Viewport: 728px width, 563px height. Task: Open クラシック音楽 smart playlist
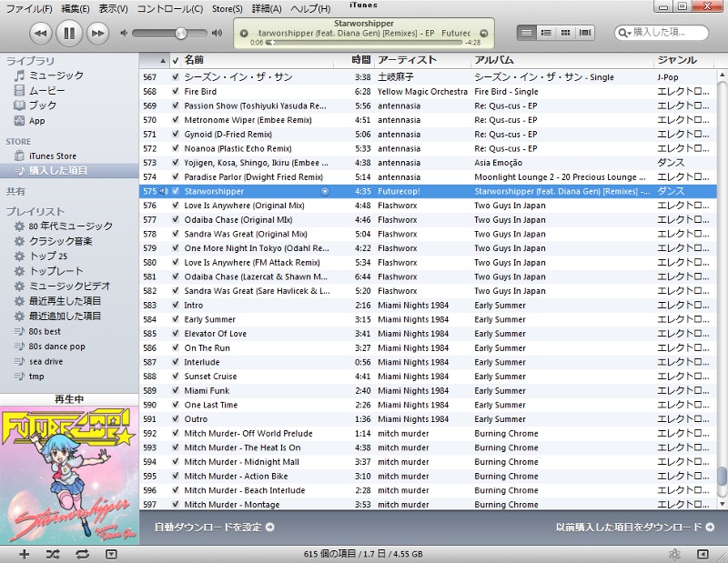(x=53, y=241)
